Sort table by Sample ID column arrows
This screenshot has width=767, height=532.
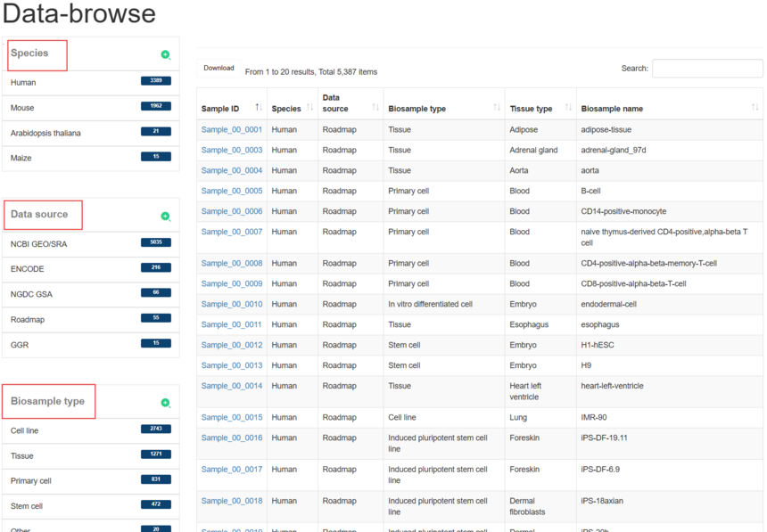[259, 108]
